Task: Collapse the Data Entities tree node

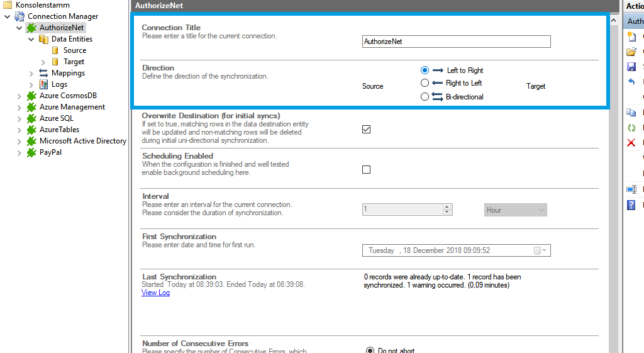Action: 31,39
